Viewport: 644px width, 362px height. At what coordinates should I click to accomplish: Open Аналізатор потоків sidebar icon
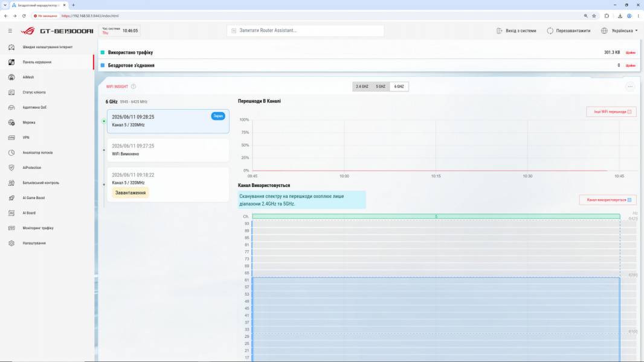coord(11,153)
